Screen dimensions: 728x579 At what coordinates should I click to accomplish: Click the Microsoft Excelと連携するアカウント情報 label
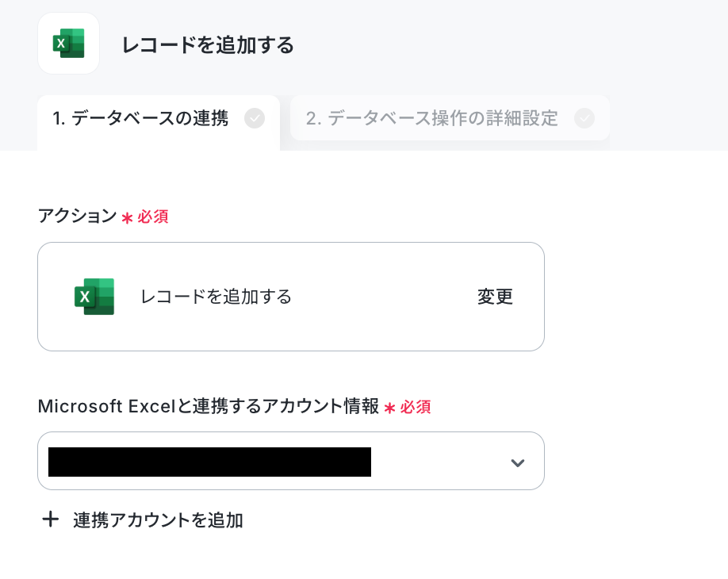[x=209, y=406]
